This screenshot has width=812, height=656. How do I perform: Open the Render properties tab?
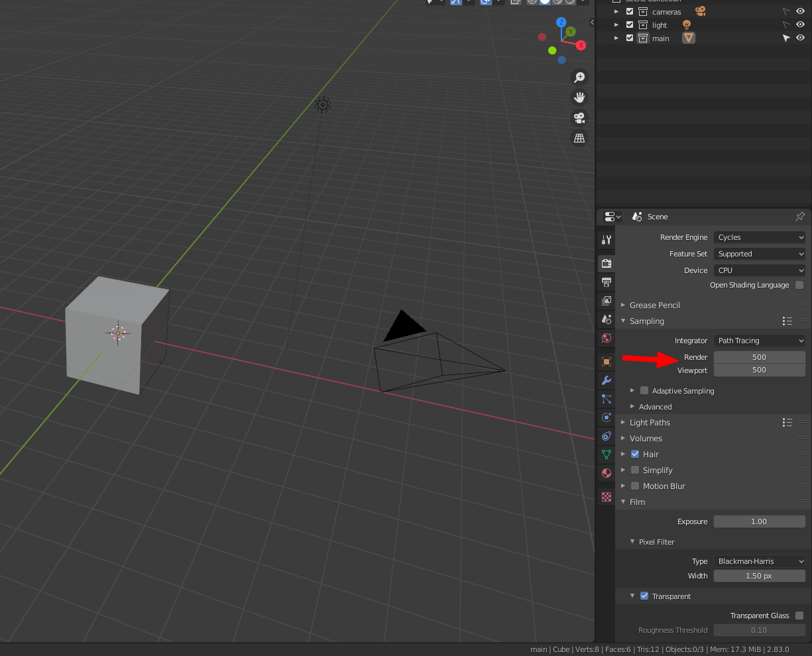[x=606, y=264]
